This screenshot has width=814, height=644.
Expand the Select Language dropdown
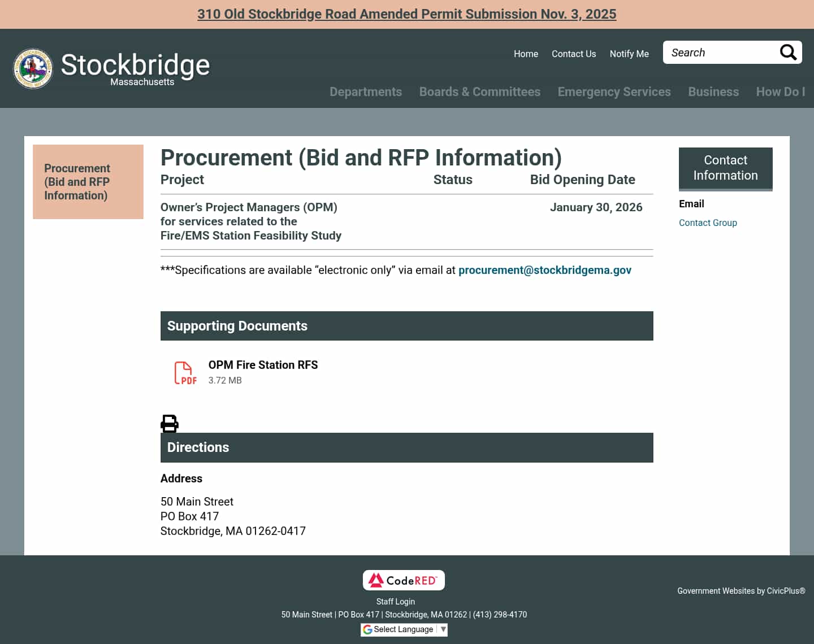click(443, 629)
